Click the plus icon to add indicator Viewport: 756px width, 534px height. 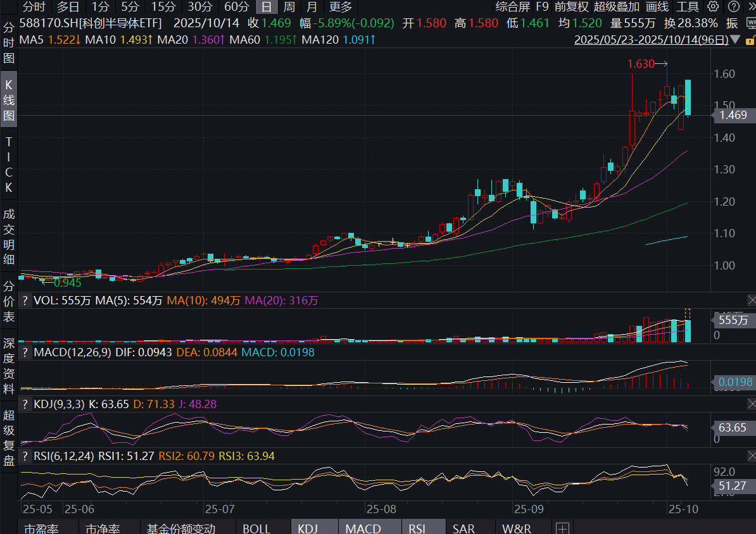(562, 528)
